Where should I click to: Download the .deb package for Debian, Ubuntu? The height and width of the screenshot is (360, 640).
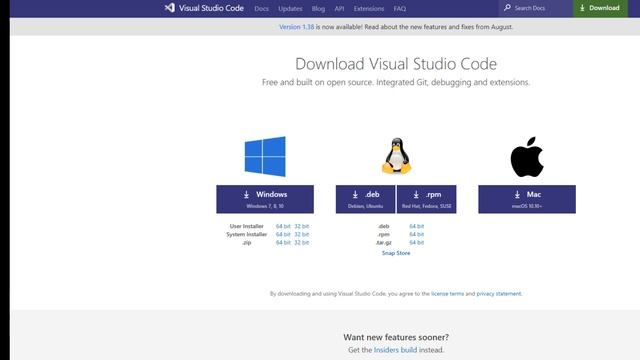[x=365, y=199]
